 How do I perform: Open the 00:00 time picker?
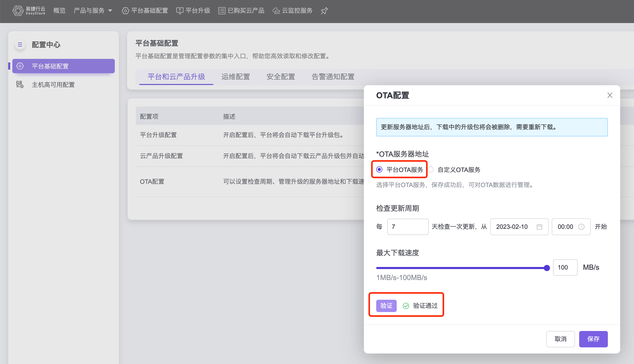pyautogui.click(x=565, y=227)
